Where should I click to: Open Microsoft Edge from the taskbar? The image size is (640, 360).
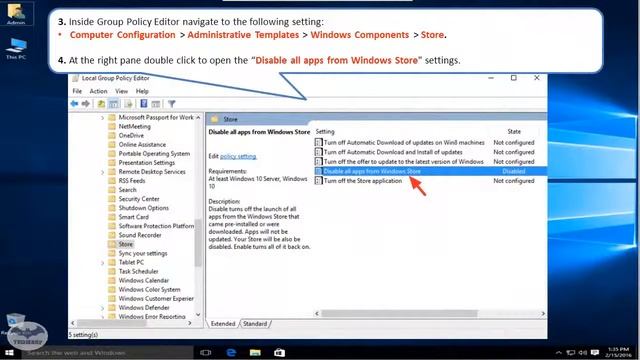click(x=231, y=353)
